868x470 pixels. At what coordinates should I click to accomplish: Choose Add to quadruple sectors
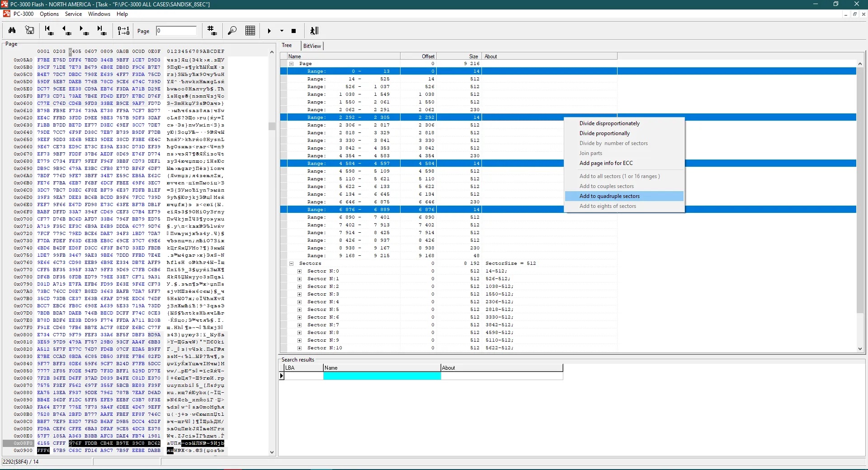[609, 196]
